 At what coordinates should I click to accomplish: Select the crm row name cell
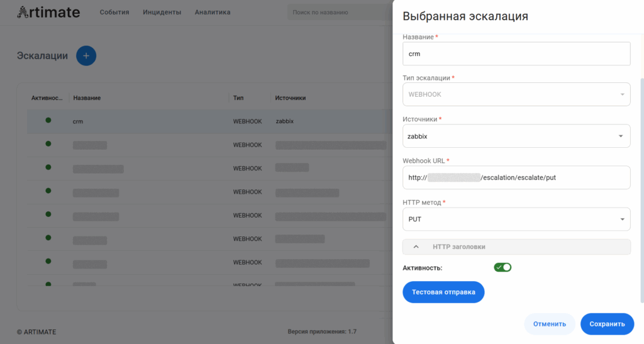77,121
